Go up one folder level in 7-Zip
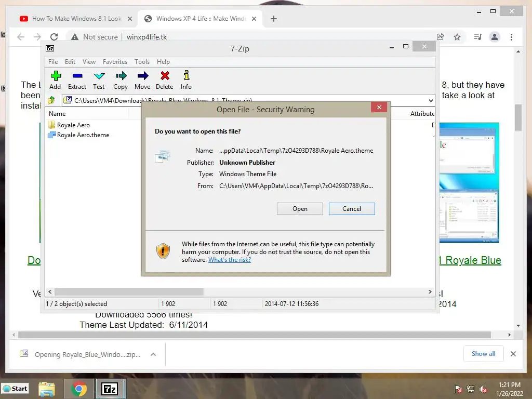The image size is (532, 399). [51, 100]
